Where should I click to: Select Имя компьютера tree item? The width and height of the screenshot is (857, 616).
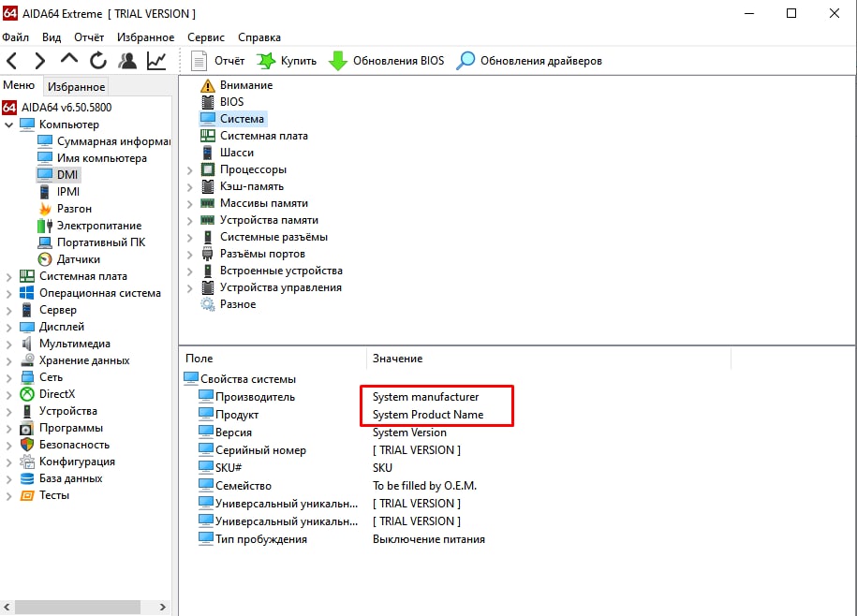coord(92,158)
